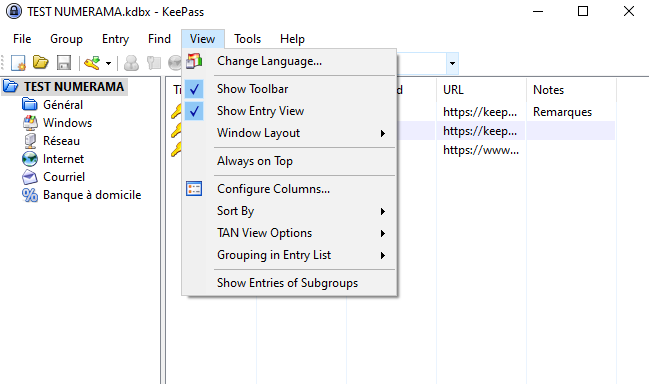Click the KeePass lock icon in title bar
The width and height of the screenshot is (649, 384).
pos(14,11)
